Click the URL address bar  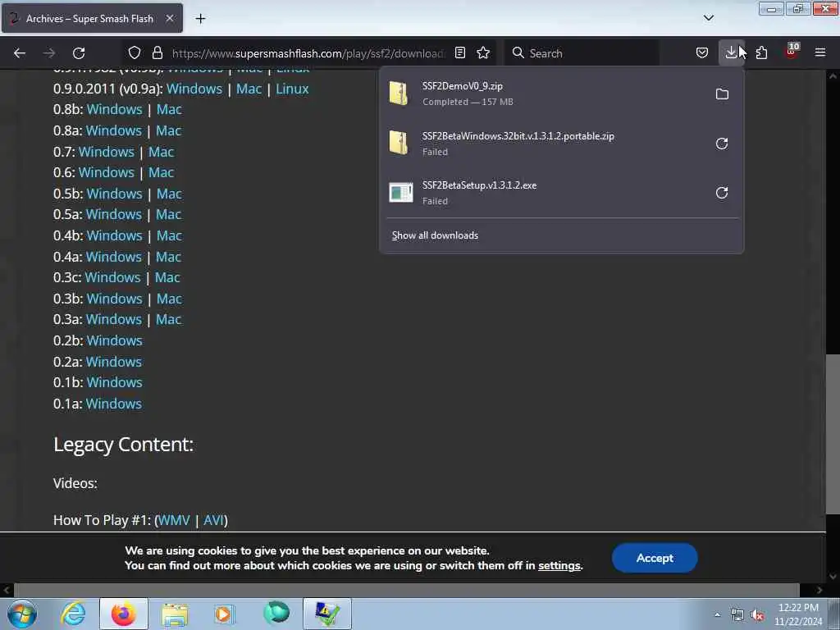[x=308, y=53]
